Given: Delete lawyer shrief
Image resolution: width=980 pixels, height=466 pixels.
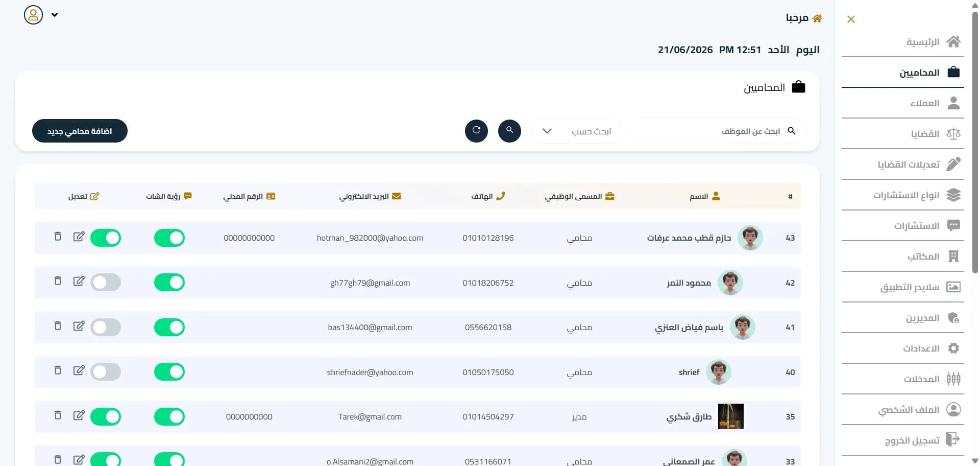Looking at the screenshot, I should [x=58, y=370].
